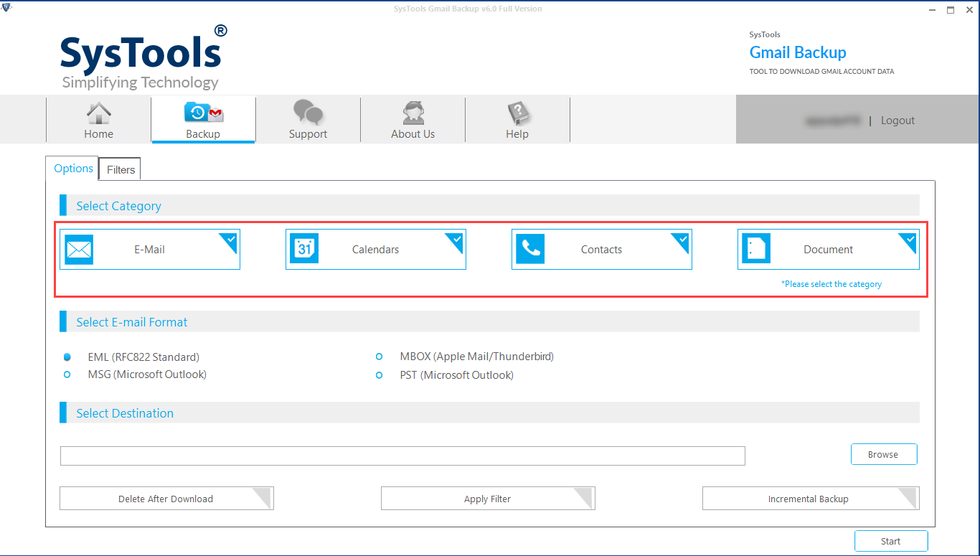This screenshot has height=556, width=980.
Task: Switch to the Options tab
Action: coord(73,169)
